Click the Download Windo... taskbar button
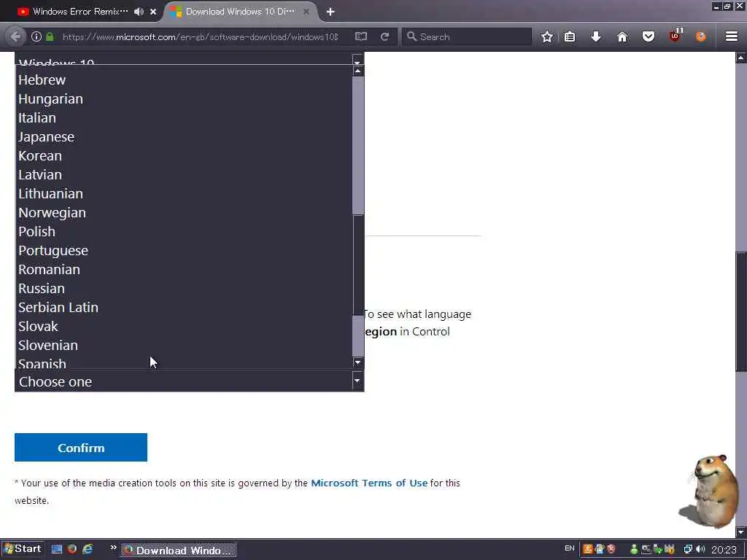The image size is (747, 560). point(178,550)
